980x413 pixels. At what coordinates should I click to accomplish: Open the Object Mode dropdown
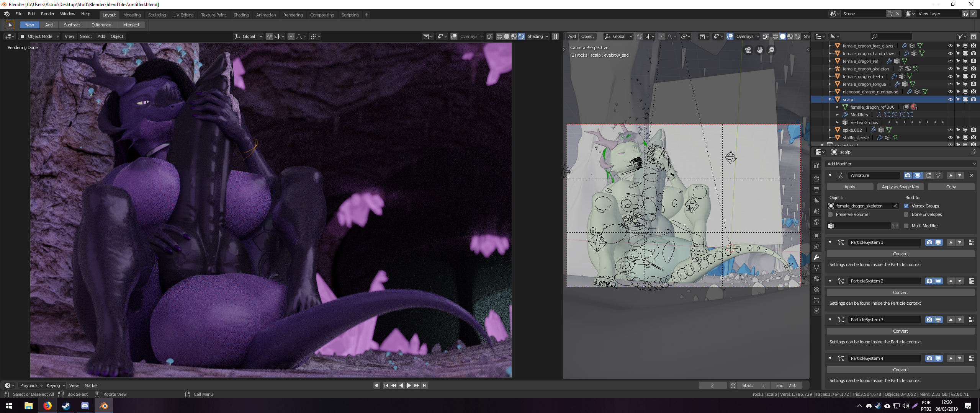coord(40,36)
